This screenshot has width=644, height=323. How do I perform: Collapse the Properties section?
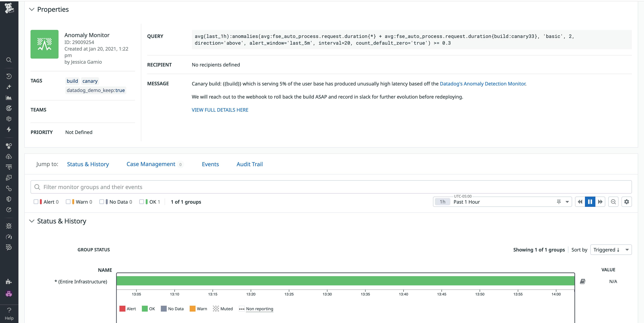coord(32,9)
